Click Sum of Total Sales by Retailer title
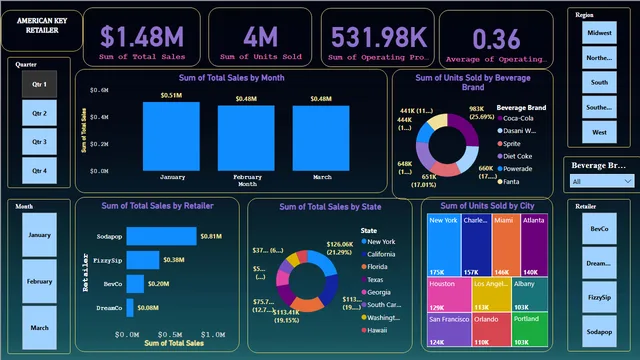640x360 pixels. pos(157,206)
